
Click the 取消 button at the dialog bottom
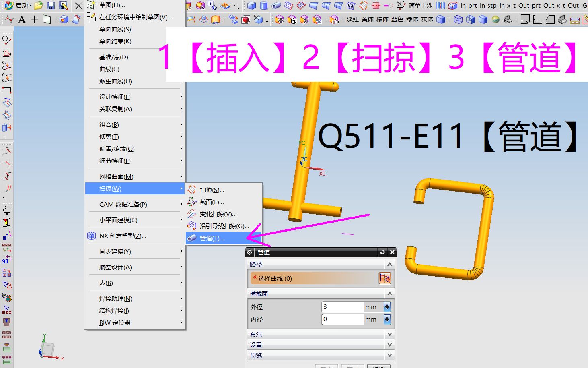(378, 366)
